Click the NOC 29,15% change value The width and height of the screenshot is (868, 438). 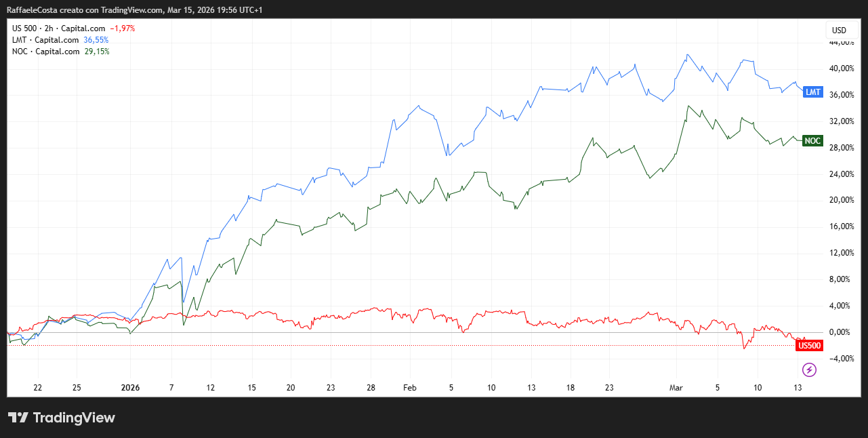[97, 52]
